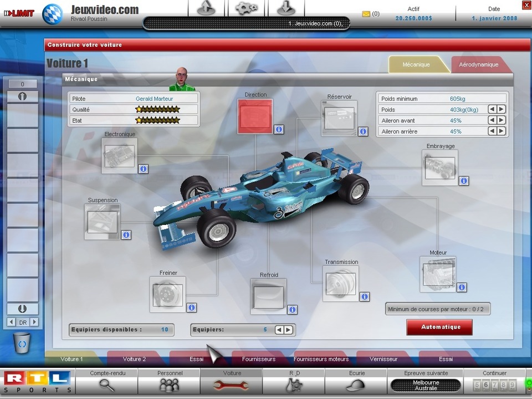Decrease Poids value with left arrow
Screen dimensions: 532x399
tap(492, 110)
